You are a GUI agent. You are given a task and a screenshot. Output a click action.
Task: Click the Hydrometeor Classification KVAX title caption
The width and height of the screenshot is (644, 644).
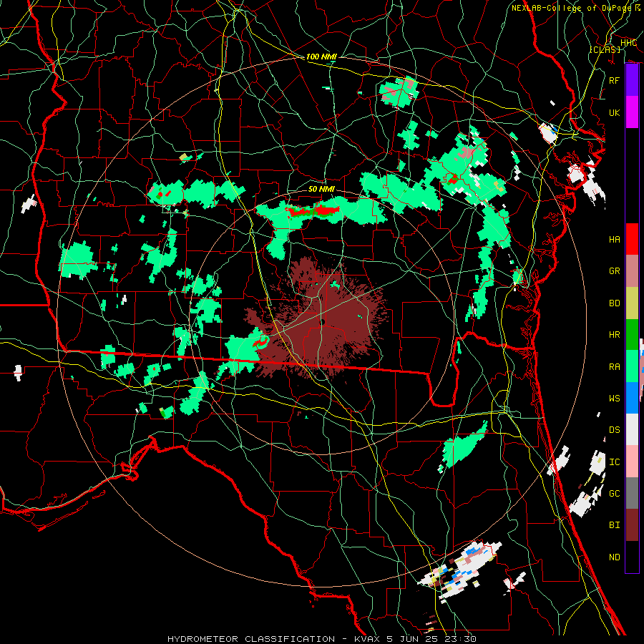click(x=322, y=639)
